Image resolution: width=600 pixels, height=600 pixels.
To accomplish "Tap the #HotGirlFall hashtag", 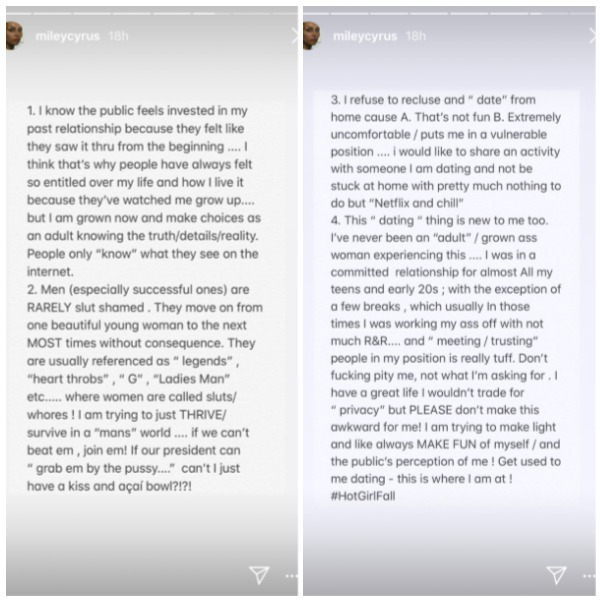I will coord(363,496).
